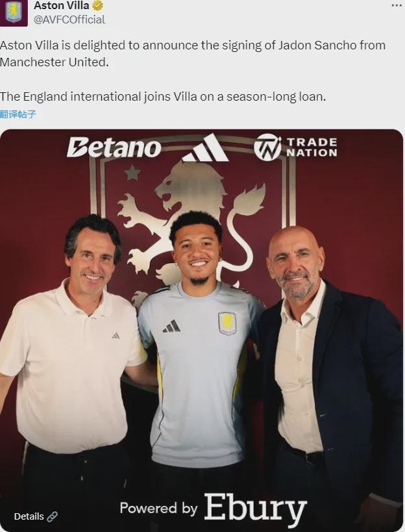Click the TRADE NATION wordmark text
This screenshot has height=532, width=405.
312,147
